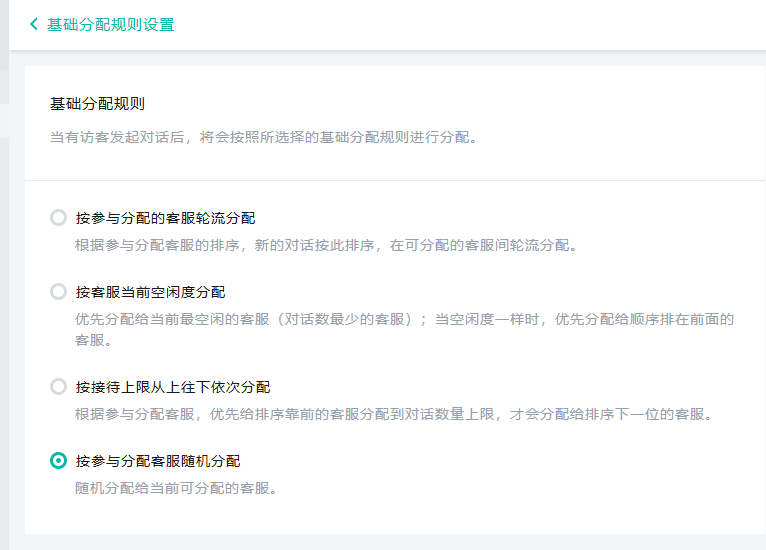Click the back chevron arrow icon
The width and height of the screenshot is (766, 550).
click(x=34, y=24)
